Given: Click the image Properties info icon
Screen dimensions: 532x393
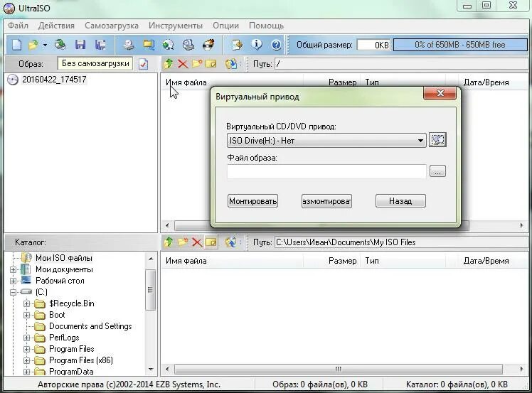Looking at the screenshot, I should (257, 45).
